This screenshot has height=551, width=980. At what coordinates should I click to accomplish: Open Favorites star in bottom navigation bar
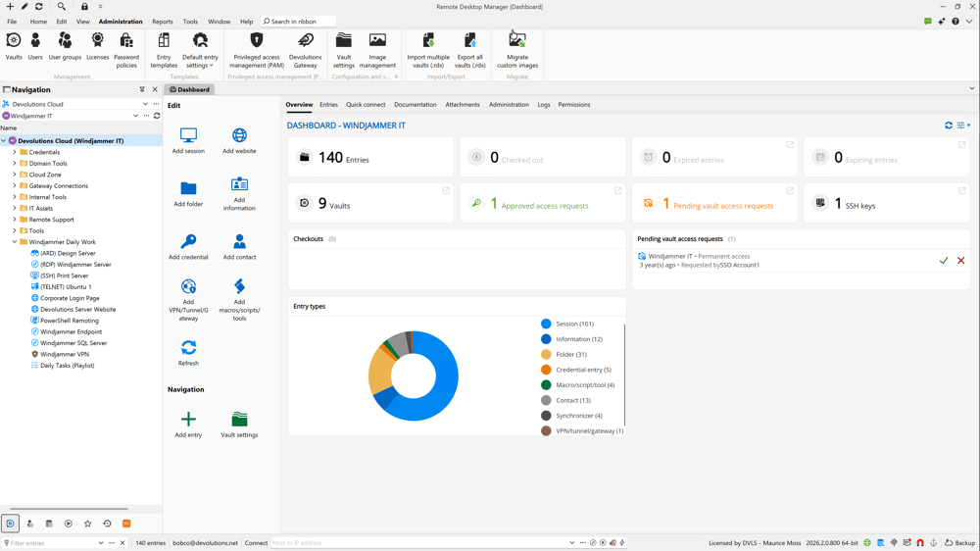click(x=87, y=524)
